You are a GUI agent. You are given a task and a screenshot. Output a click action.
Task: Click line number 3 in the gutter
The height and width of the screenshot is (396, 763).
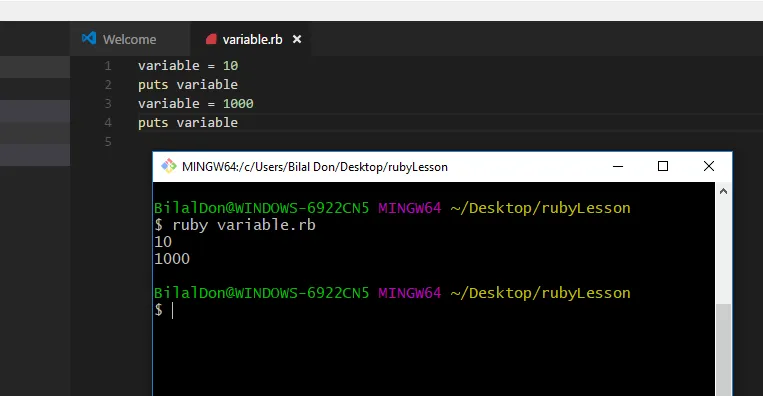point(108,104)
